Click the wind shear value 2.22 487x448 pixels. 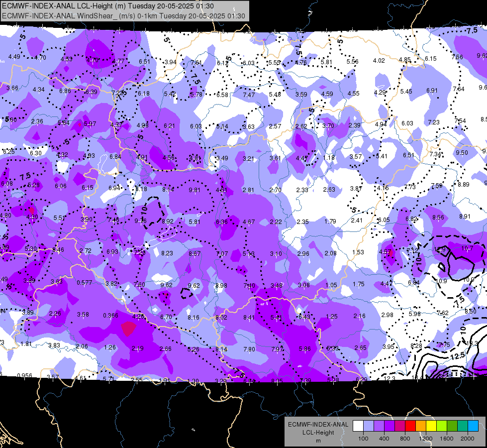(x=276, y=222)
